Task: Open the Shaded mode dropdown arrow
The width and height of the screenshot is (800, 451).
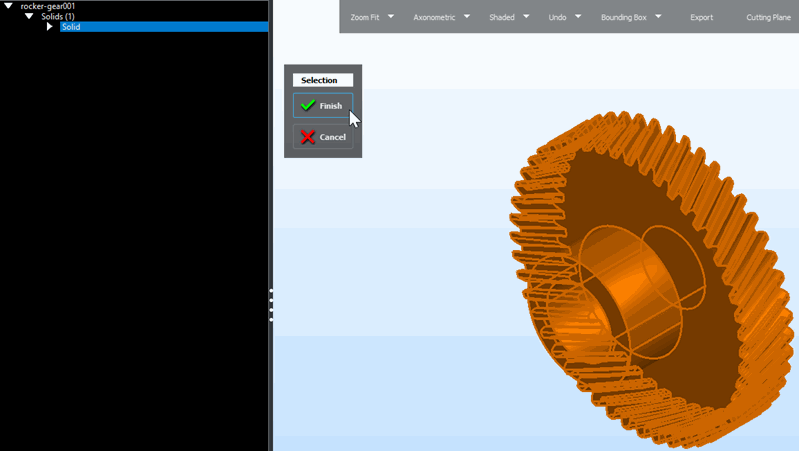Action: pos(526,17)
